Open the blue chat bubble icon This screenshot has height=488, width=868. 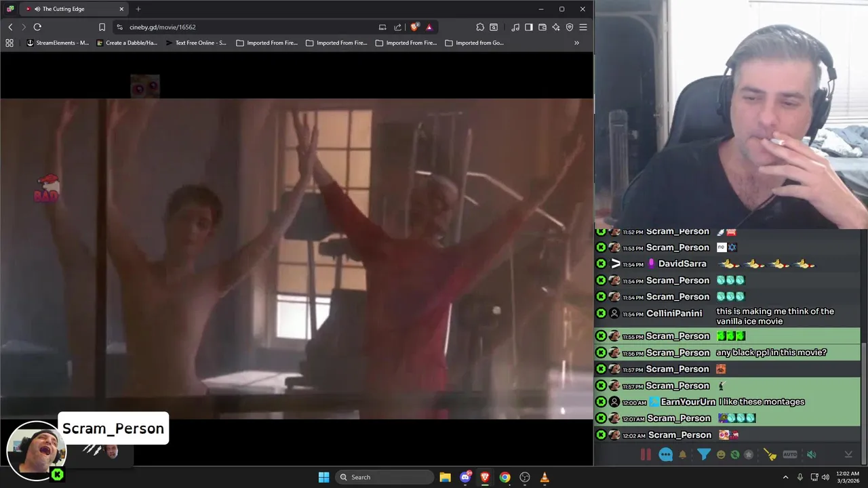click(666, 455)
